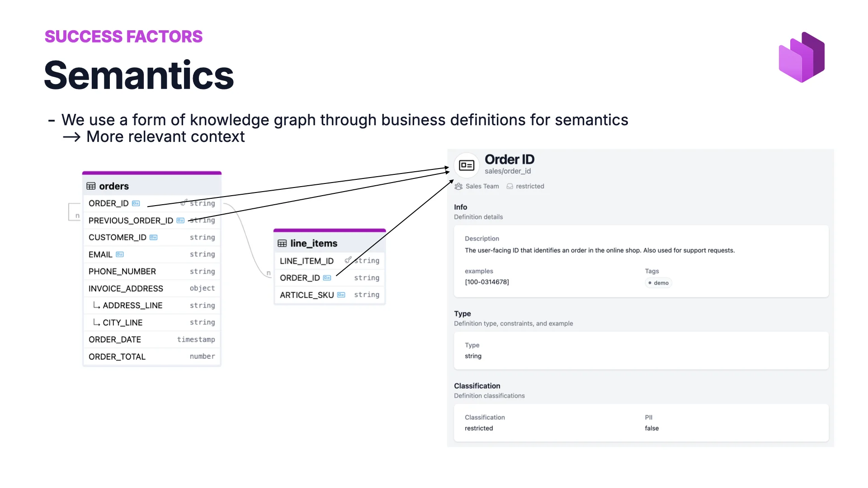Click the badge icon next to ARTICLE_SKU

coord(342,295)
